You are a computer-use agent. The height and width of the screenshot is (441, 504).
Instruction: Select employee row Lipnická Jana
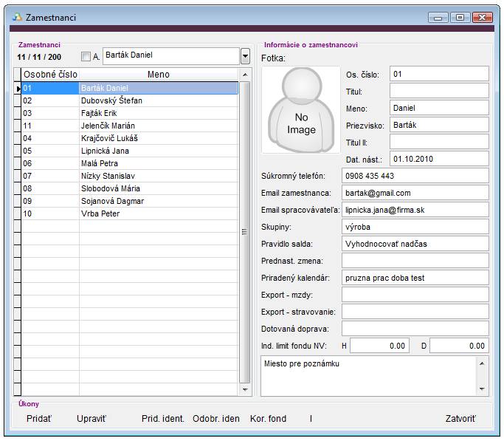[x=129, y=151]
